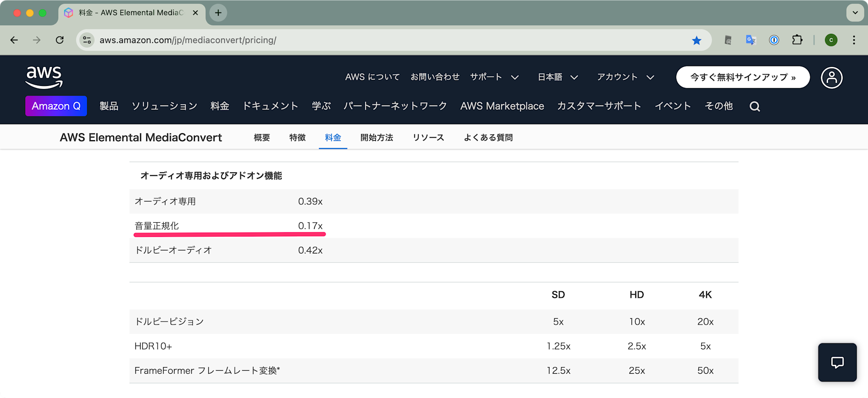Screen dimensions: 868x398
Task: Open Chrome three-dot menu
Action: [854, 40]
